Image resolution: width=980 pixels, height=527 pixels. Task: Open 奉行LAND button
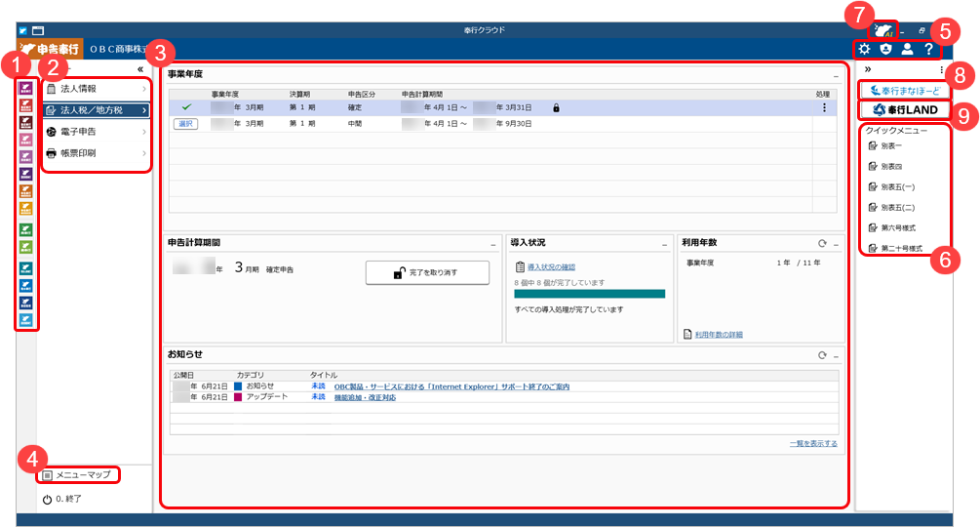point(904,109)
